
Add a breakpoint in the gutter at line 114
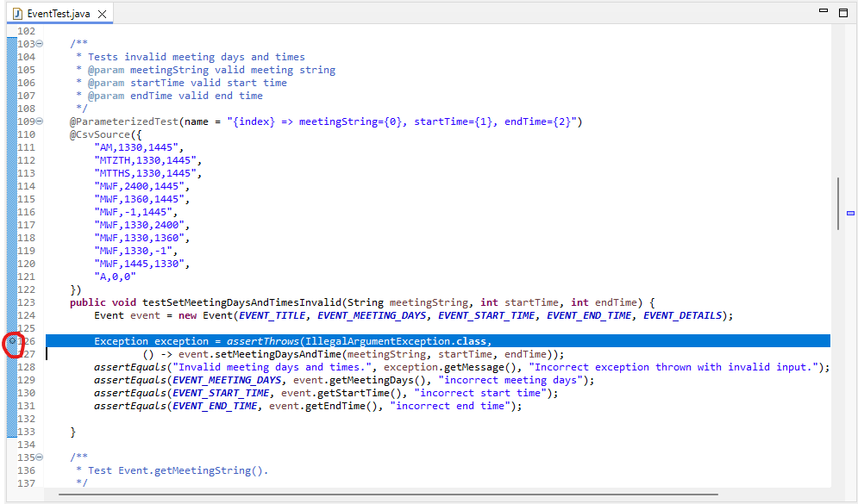(x=14, y=185)
